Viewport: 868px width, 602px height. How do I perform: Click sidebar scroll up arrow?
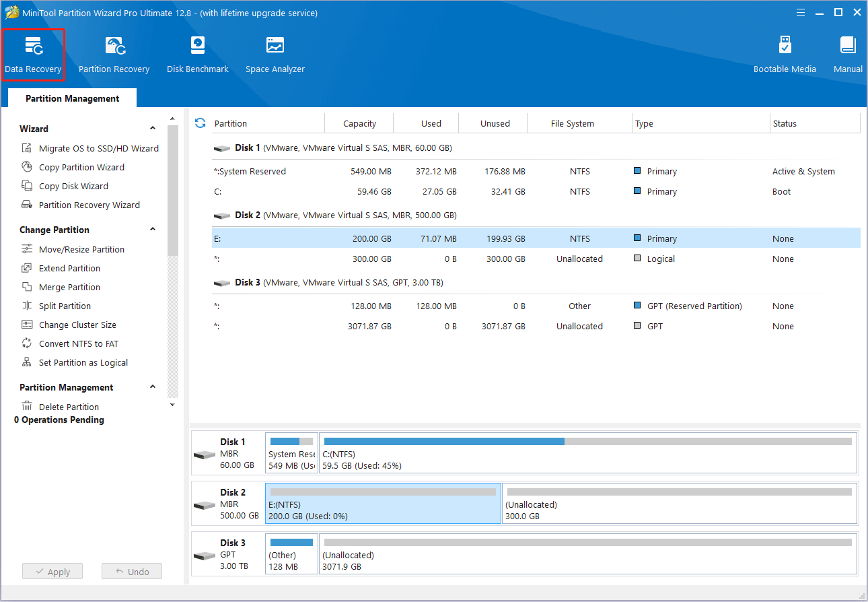click(x=173, y=119)
